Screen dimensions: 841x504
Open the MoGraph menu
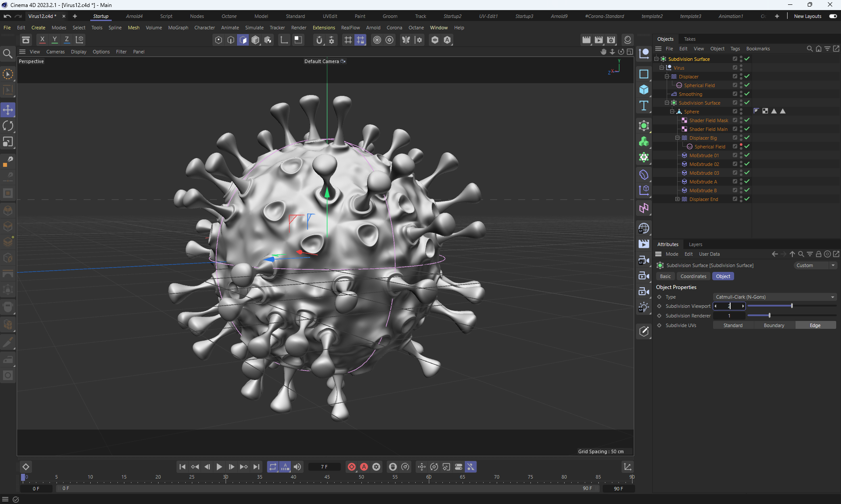(178, 28)
